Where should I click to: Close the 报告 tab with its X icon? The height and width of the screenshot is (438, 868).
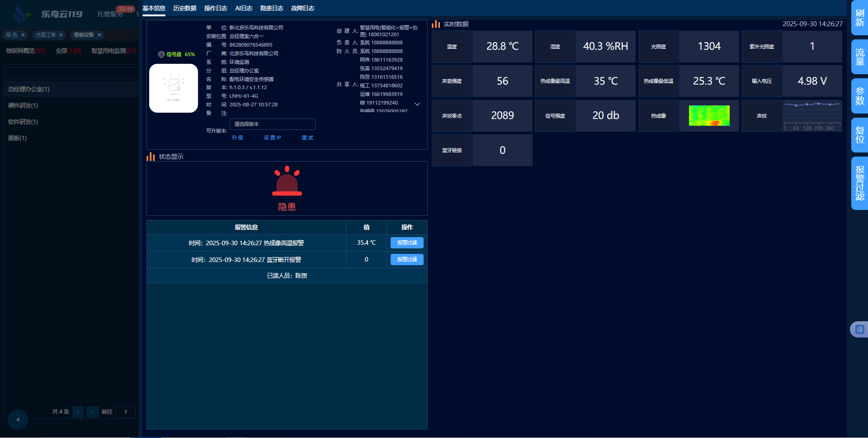click(23, 35)
